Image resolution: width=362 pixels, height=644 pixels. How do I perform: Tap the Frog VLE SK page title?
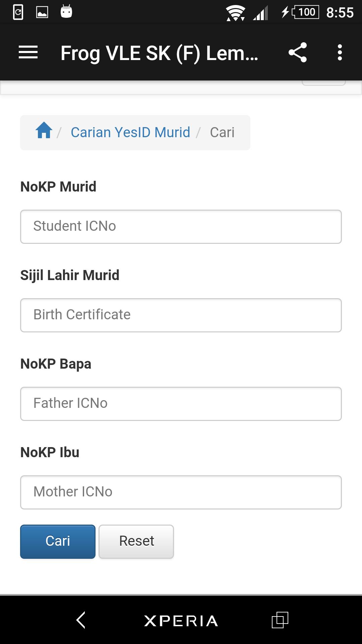159,53
